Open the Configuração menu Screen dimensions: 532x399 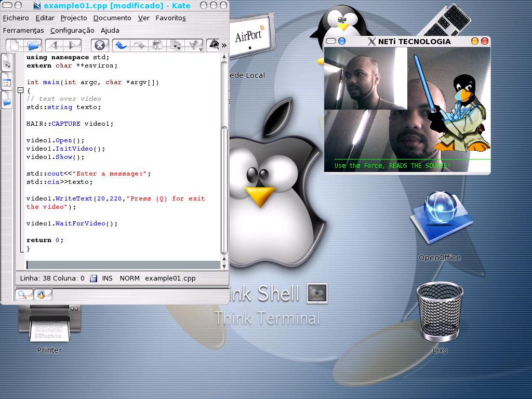pyautogui.click(x=72, y=31)
